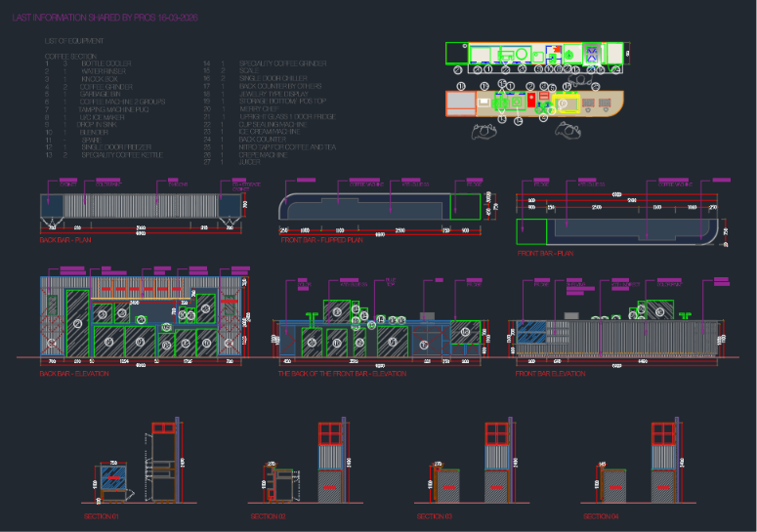This screenshot has width=757, height=532.
Task: Click the 'SCALE' list entry
Action: pos(231,71)
